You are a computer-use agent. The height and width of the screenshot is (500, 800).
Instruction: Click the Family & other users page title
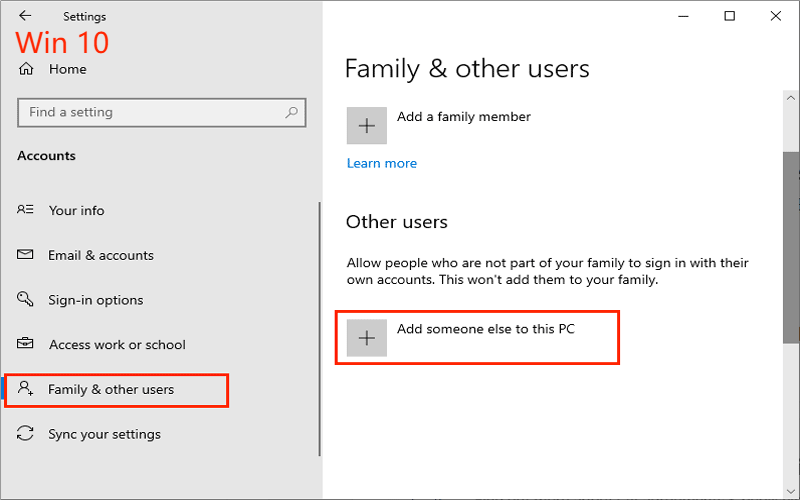[x=467, y=69]
